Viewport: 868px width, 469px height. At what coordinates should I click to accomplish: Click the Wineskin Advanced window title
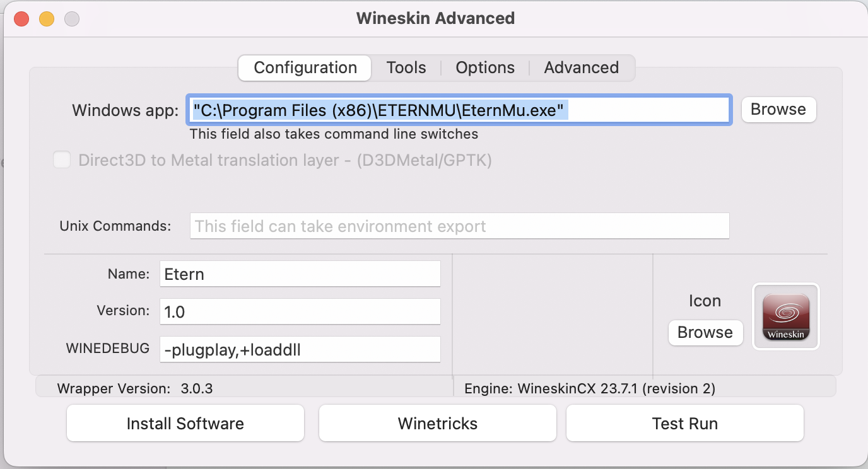tap(435, 18)
